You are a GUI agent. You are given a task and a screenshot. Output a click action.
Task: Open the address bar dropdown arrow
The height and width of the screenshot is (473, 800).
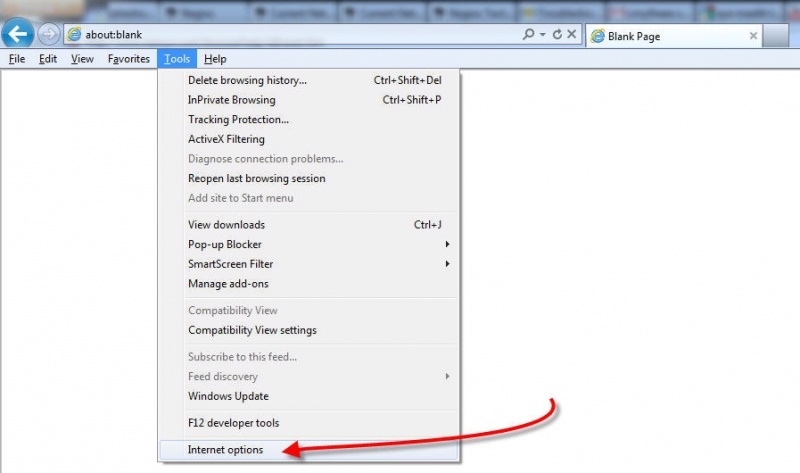tap(542, 34)
